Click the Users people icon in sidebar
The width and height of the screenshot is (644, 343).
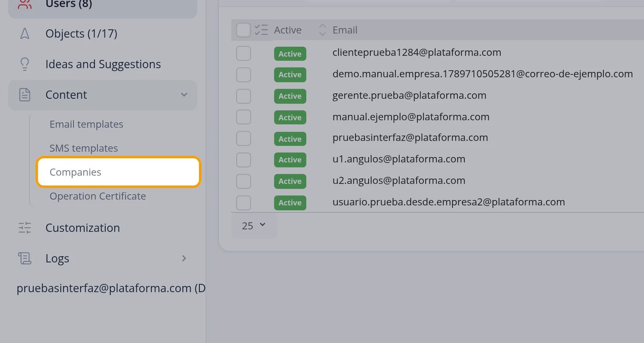point(25,4)
